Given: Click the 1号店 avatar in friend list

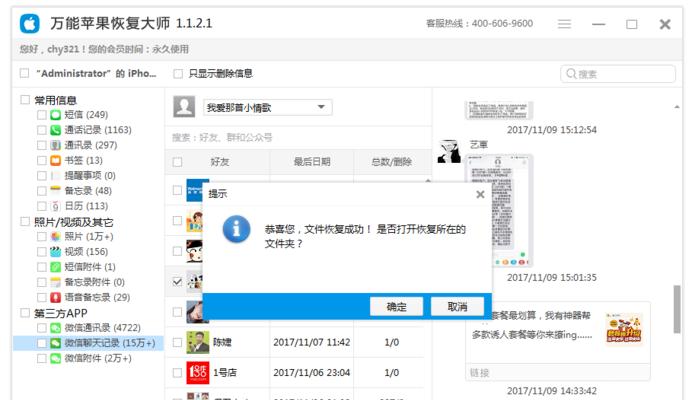Looking at the screenshot, I should (x=198, y=373).
